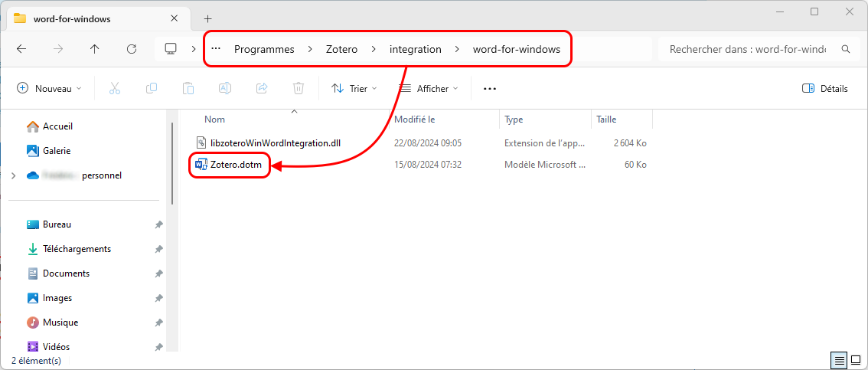Click the Cut scissors icon in toolbar

(x=115, y=89)
